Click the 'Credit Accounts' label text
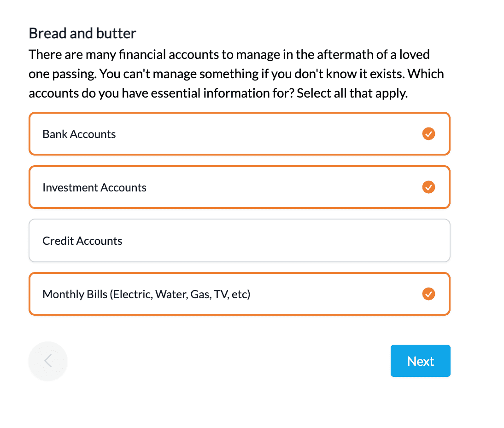Image resolution: width=504 pixels, height=428 pixels. pos(82,241)
